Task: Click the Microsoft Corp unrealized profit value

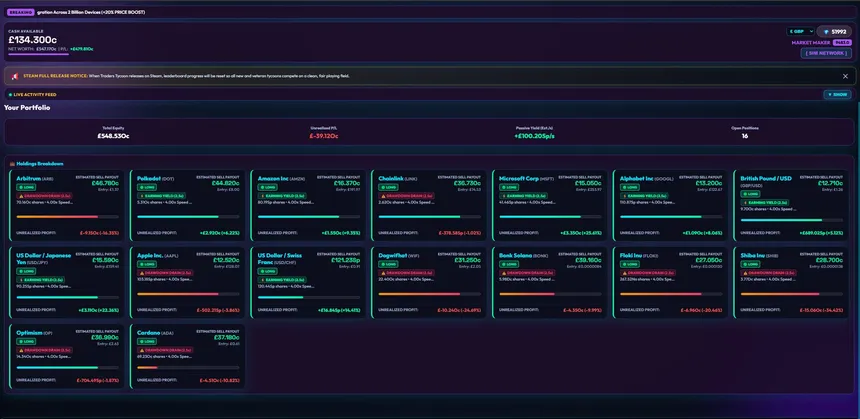Action: 580,233
